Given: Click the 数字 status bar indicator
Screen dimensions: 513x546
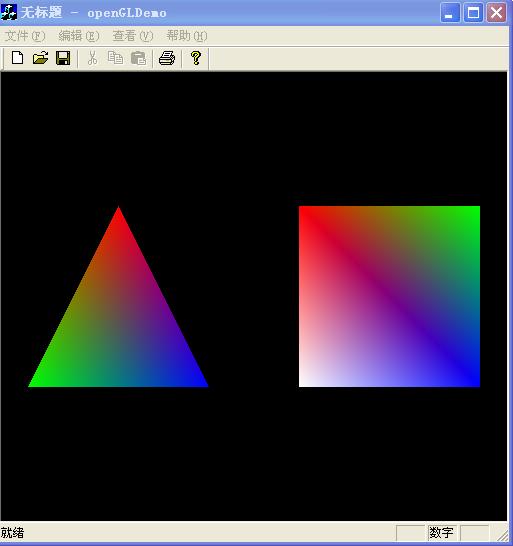Looking at the screenshot, I should pos(441,532).
